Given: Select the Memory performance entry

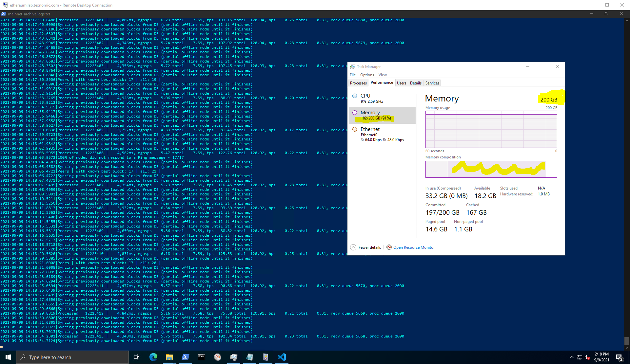Looking at the screenshot, I should click(382, 115).
